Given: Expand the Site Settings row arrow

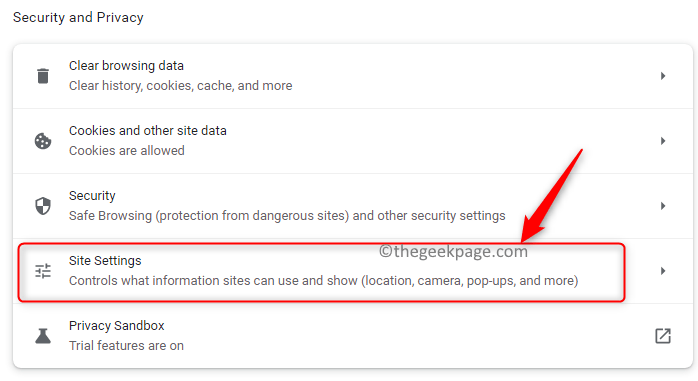Looking at the screenshot, I should click(663, 271).
